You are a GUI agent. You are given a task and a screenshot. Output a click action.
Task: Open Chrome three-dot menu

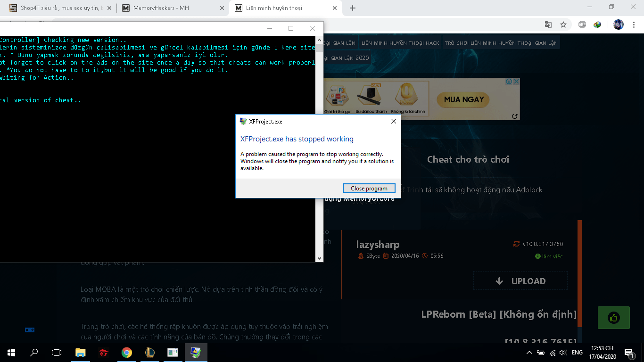click(x=634, y=25)
